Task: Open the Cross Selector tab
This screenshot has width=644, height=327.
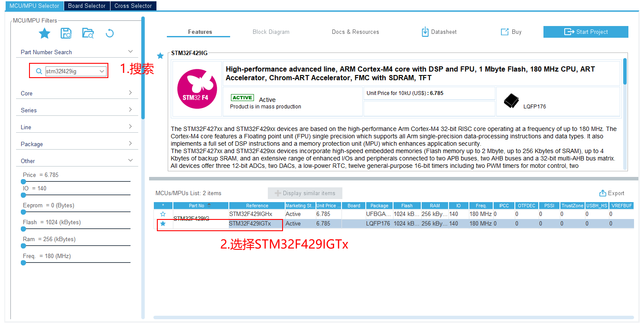Action: 133,6
